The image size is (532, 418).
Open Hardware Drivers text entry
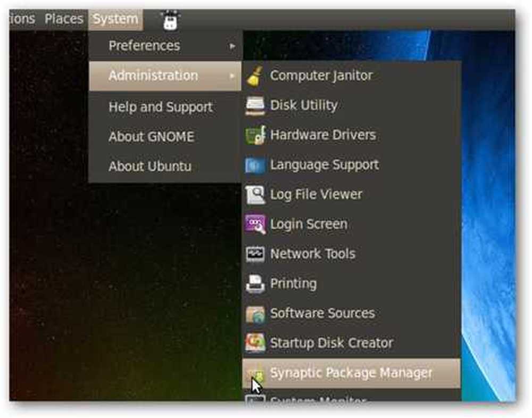pyautogui.click(x=323, y=135)
